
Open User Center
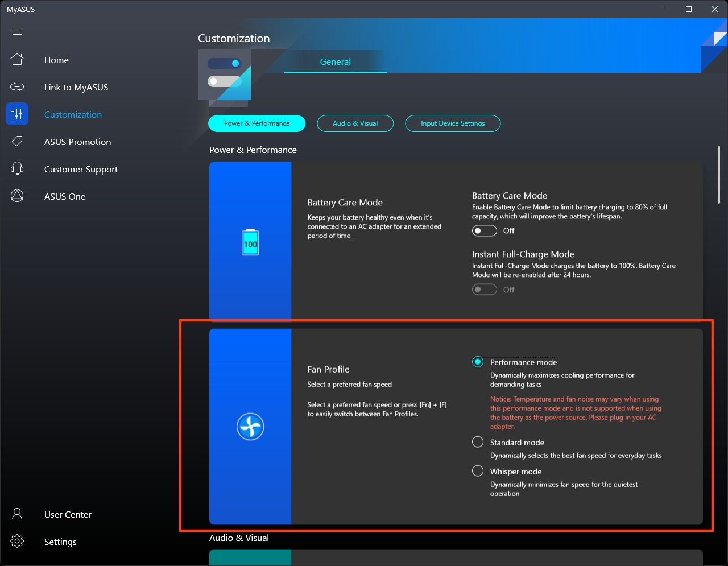tap(68, 514)
